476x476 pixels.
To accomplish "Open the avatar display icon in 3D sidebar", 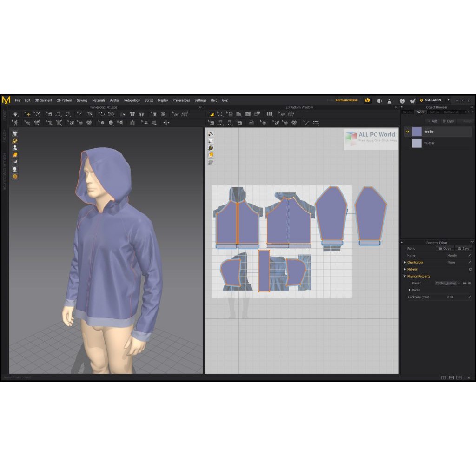I will pos(15,148).
